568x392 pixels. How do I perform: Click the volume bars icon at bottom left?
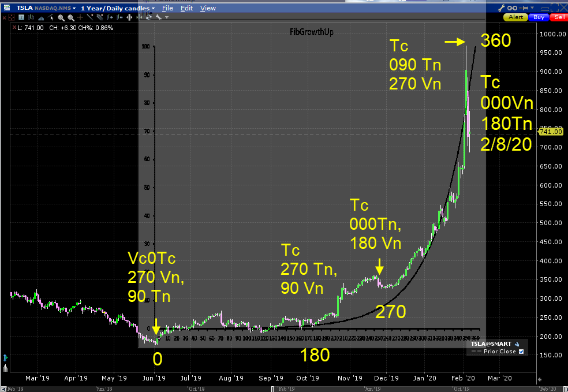(5, 368)
